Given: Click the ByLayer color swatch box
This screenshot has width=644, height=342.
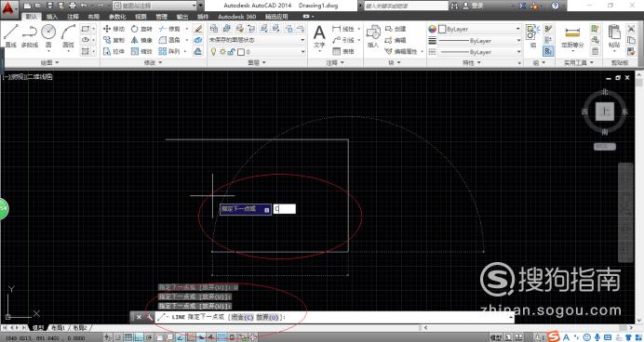Looking at the screenshot, I should pyautogui.click(x=442, y=30).
